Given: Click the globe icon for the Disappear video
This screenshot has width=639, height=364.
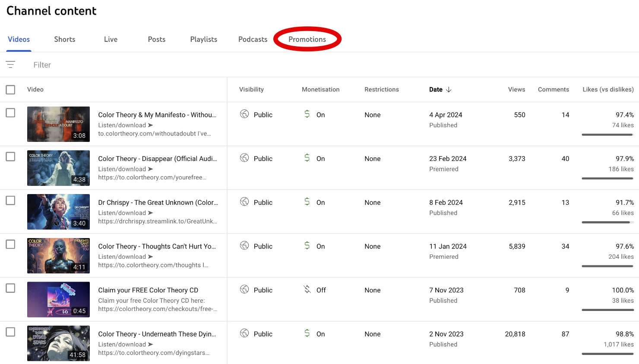Looking at the screenshot, I should (x=244, y=158).
